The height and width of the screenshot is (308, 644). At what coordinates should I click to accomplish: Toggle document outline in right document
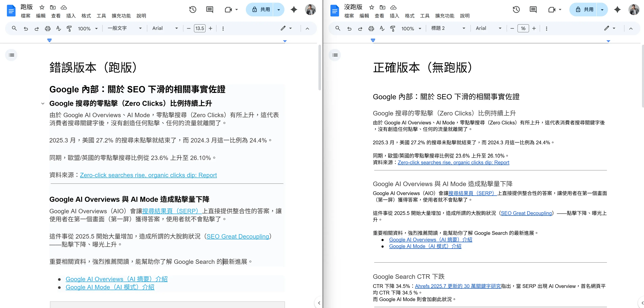click(x=335, y=55)
